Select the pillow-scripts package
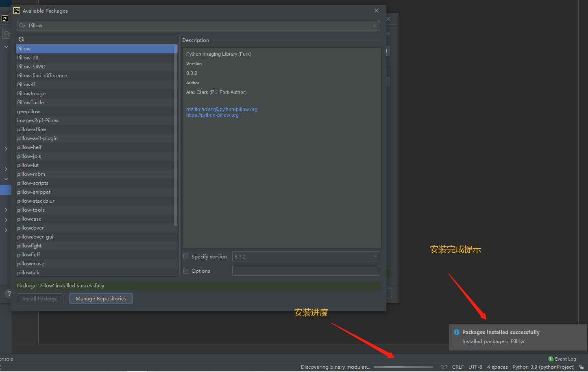This screenshot has height=372, width=588. [x=95, y=183]
